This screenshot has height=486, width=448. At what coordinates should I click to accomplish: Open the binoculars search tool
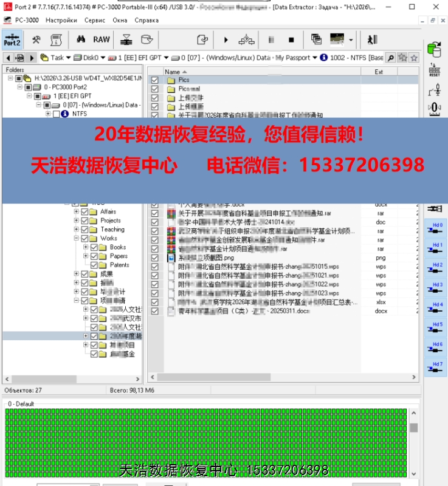point(80,39)
